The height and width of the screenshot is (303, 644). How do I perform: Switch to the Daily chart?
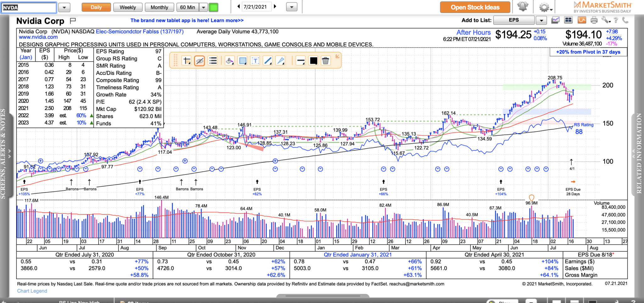pyautogui.click(x=96, y=7)
